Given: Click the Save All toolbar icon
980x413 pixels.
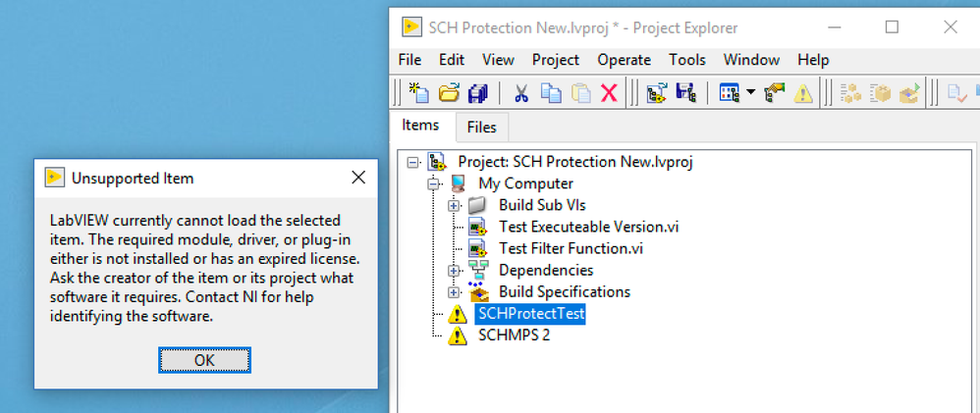Looking at the screenshot, I should point(478,93).
